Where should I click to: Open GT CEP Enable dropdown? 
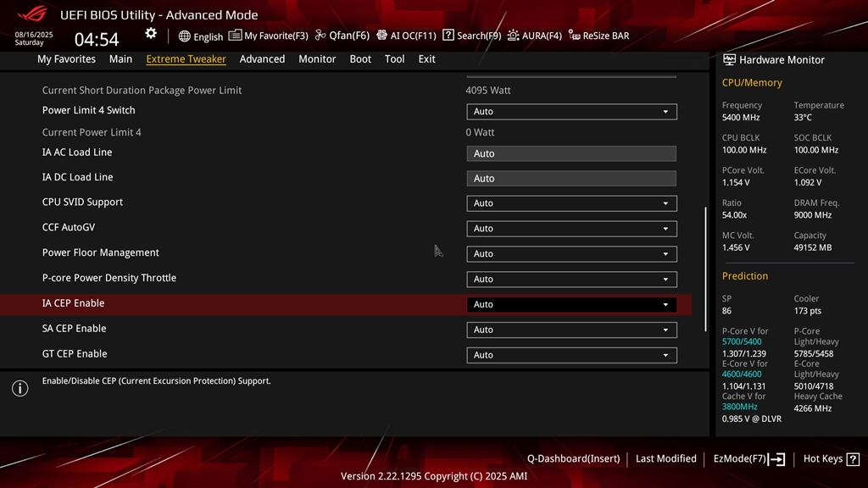[x=571, y=355]
